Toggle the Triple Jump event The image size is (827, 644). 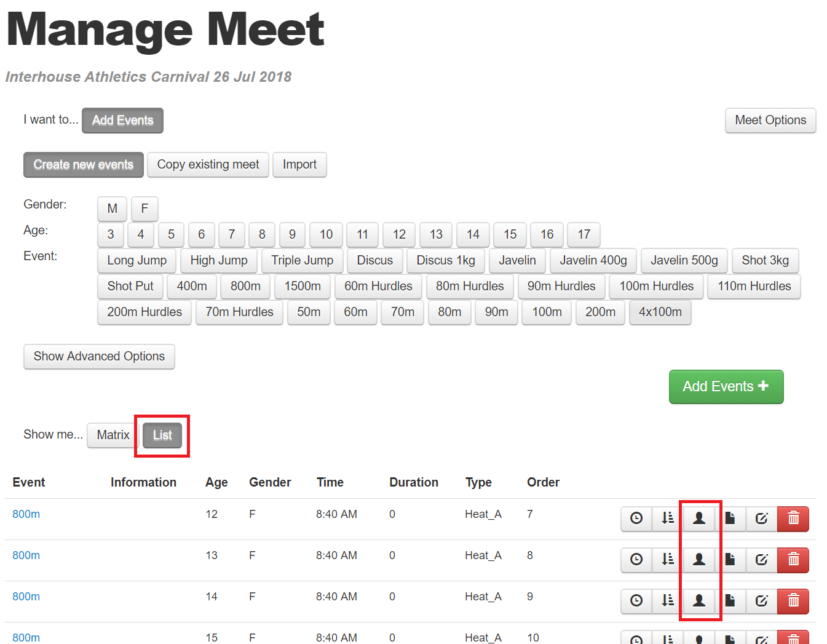click(x=302, y=260)
